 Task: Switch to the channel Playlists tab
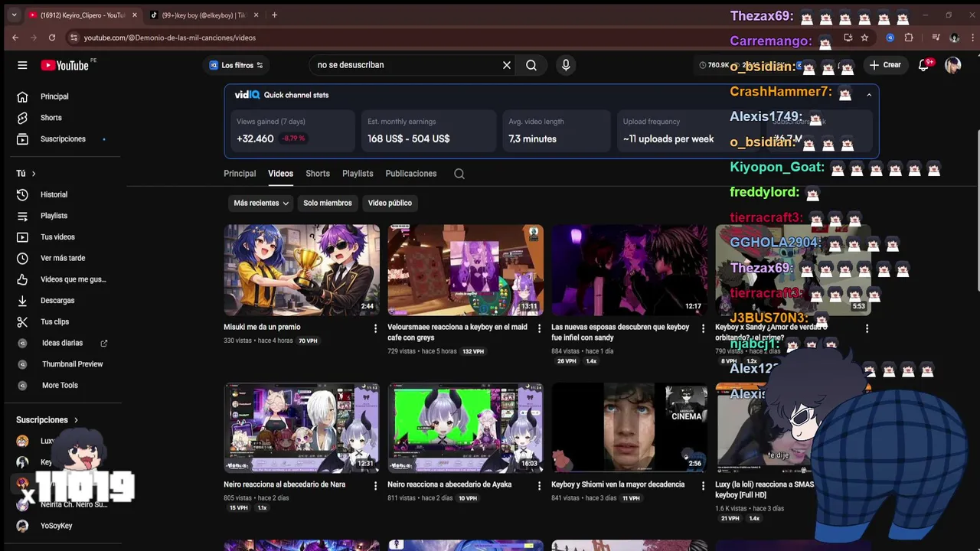click(358, 174)
